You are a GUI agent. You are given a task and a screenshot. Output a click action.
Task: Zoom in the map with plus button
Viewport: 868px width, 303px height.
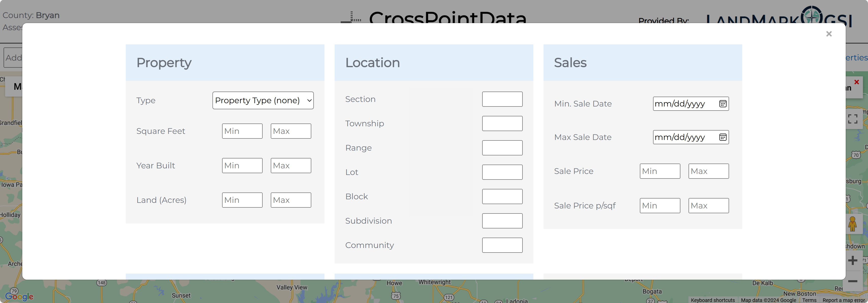[853, 260]
